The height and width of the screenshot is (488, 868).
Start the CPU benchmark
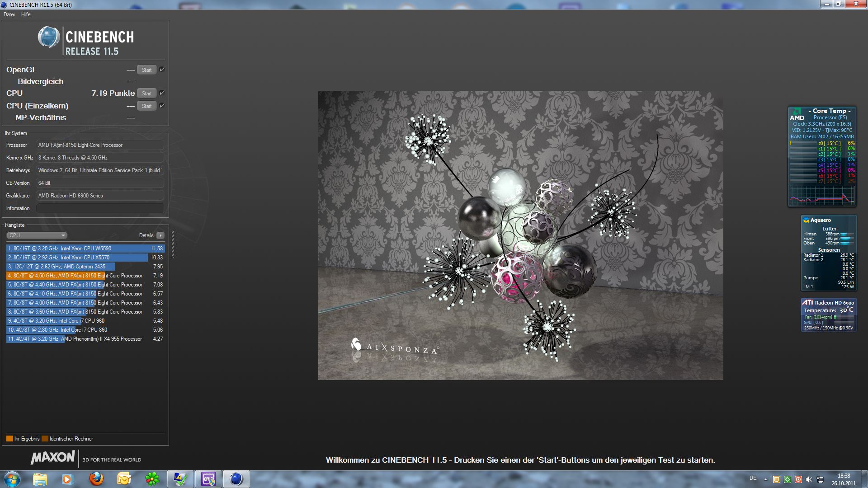click(x=147, y=93)
